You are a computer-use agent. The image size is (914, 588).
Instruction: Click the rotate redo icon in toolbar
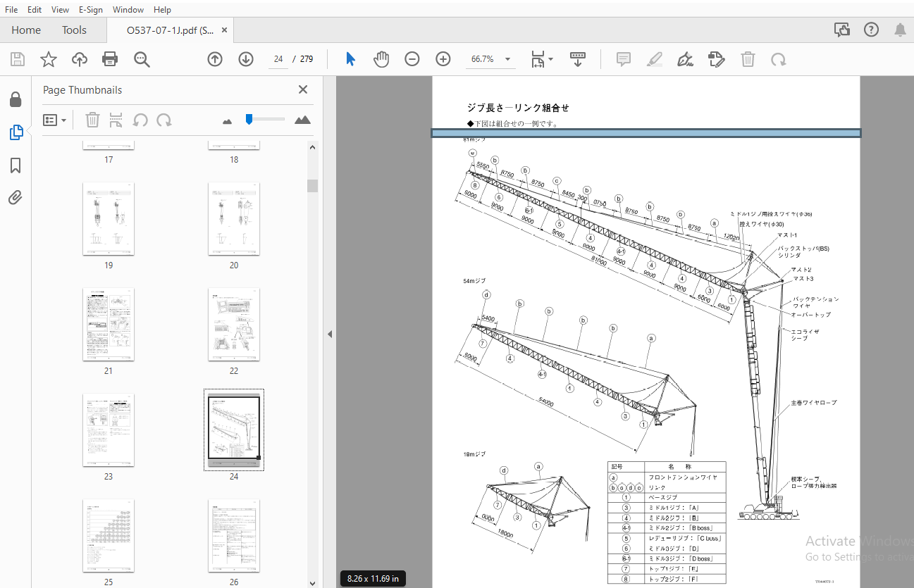[778, 59]
